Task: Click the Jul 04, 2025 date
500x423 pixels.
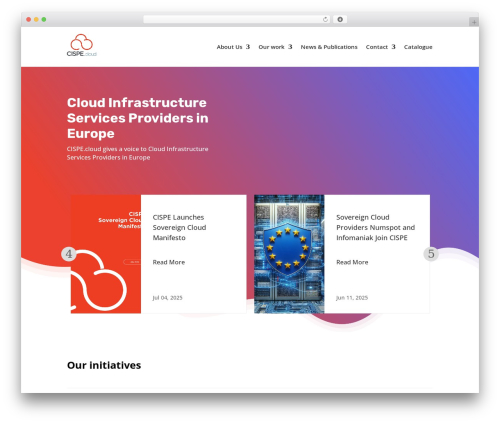Action: click(167, 298)
